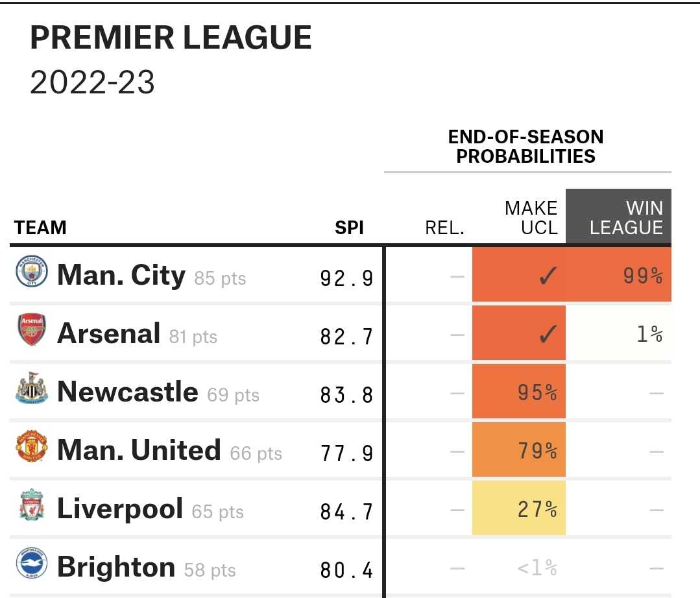The height and width of the screenshot is (598, 700).
Task: Open the Liverpool team name link
Action: coord(120,508)
